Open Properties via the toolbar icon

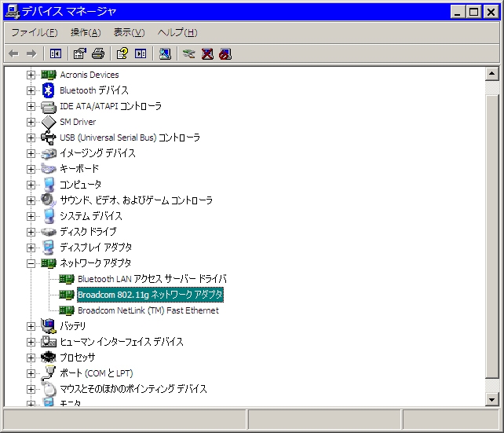point(80,53)
